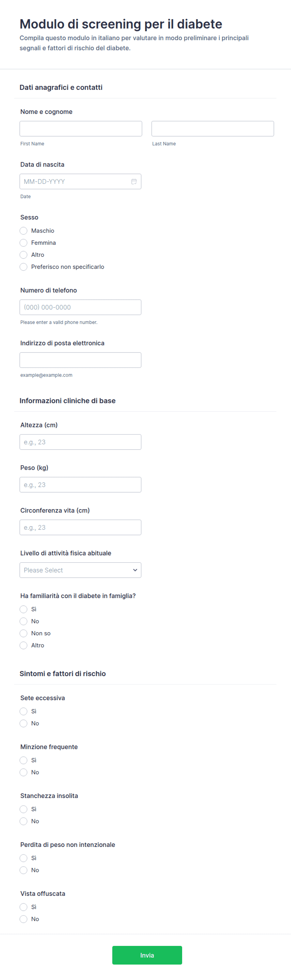
Task: Click the Invia submit button
Action: point(147,955)
